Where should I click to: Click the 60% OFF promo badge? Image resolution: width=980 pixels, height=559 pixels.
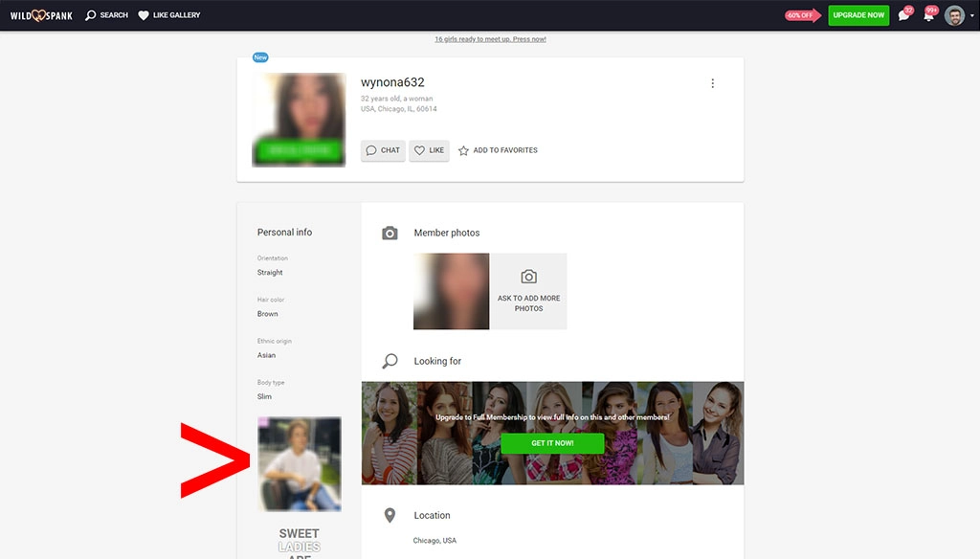[800, 15]
